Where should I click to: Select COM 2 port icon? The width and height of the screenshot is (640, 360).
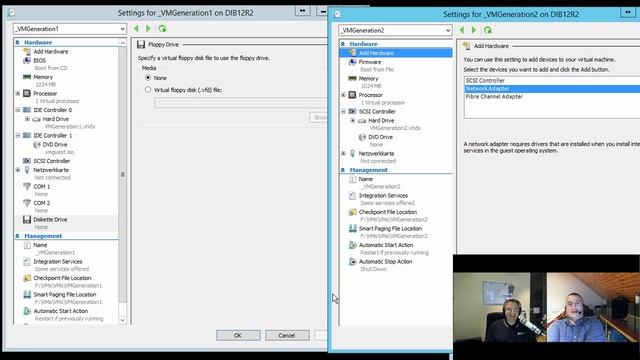(x=27, y=203)
